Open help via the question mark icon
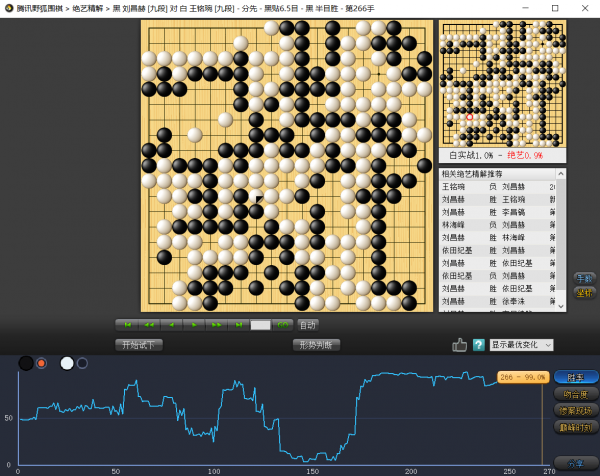 pos(478,345)
